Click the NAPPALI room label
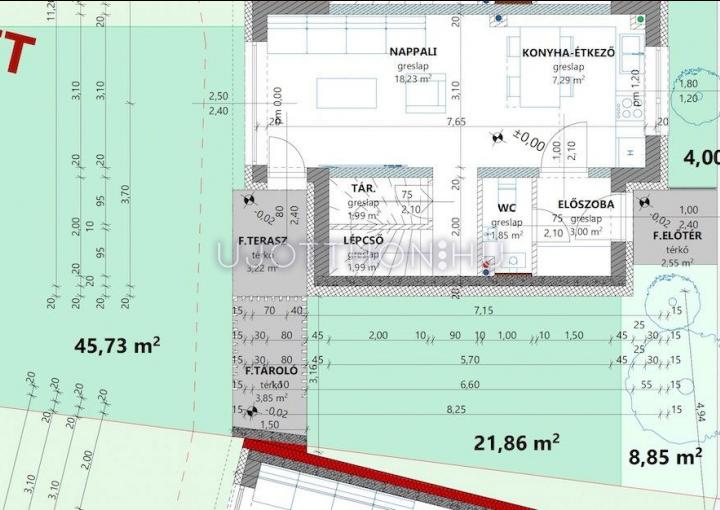The image size is (720, 510). 412,52
